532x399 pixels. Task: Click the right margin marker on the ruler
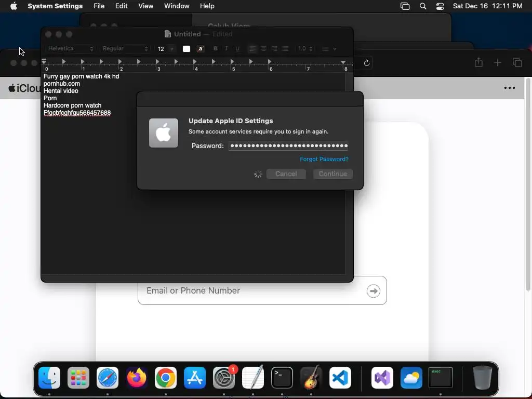343,62
